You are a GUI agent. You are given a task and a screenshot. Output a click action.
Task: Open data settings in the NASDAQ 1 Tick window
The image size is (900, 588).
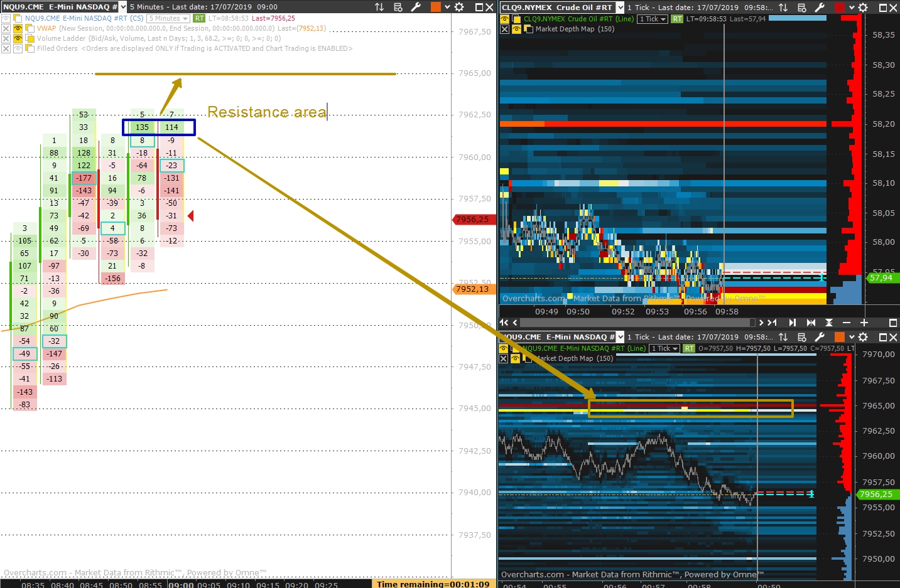(801, 337)
